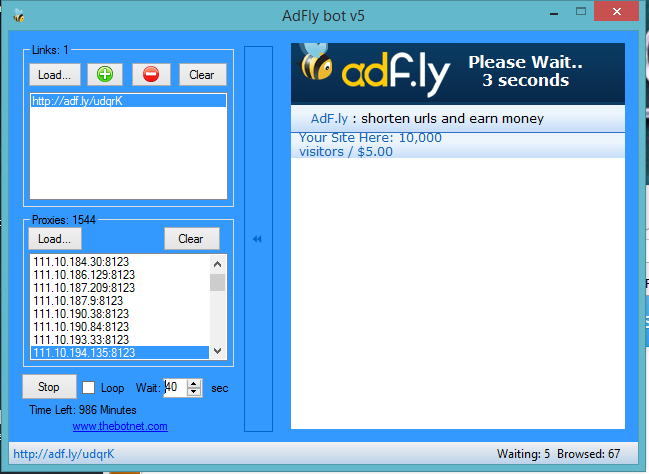This screenshot has width=649, height=474.
Task: Click the 'Waiting: 5' status text
Action: 523,454
